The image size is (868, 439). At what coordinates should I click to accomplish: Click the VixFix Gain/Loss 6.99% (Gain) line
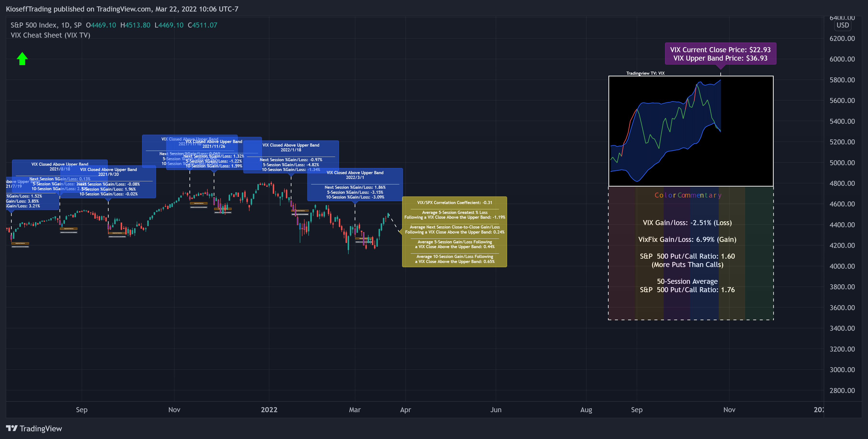687,239
